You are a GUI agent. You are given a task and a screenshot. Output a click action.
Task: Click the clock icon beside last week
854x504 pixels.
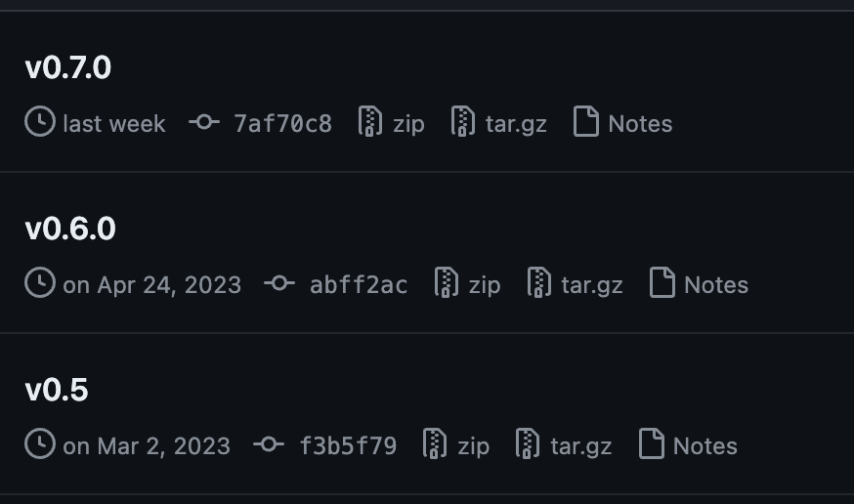[x=40, y=121]
